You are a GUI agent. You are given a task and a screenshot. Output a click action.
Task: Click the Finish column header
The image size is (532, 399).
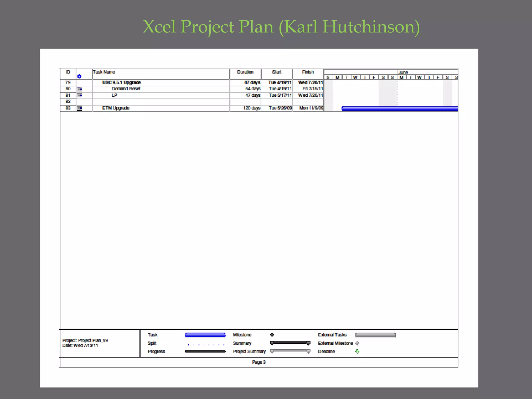308,72
